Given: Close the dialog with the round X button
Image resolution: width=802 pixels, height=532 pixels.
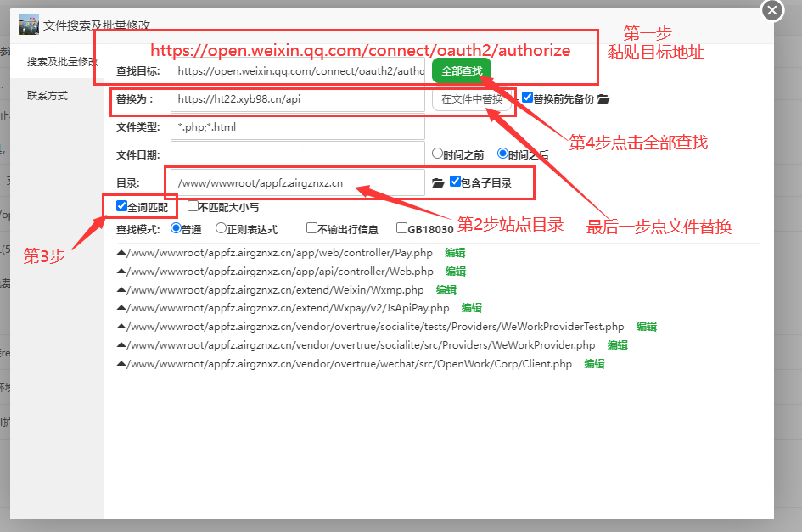Looking at the screenshot, I should pos(771,10).
